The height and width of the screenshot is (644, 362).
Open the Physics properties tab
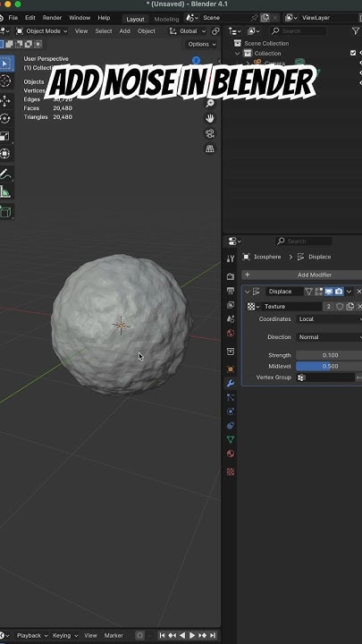[231, 411]
